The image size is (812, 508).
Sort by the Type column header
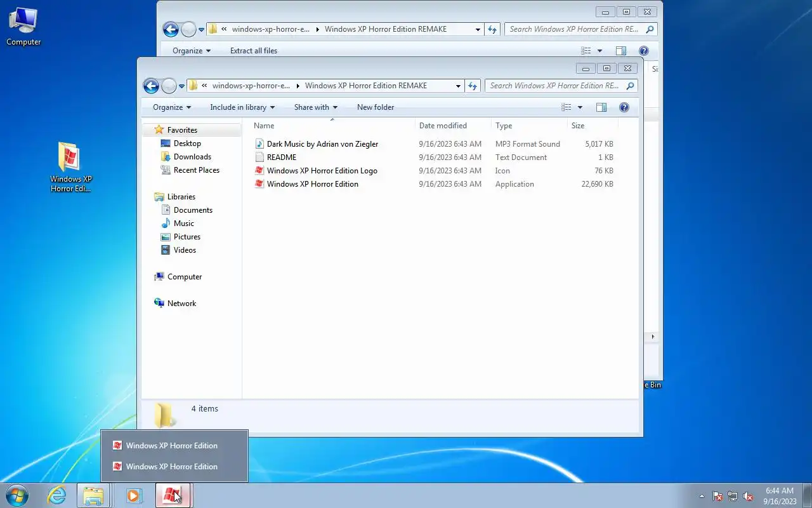pos(529,126)
